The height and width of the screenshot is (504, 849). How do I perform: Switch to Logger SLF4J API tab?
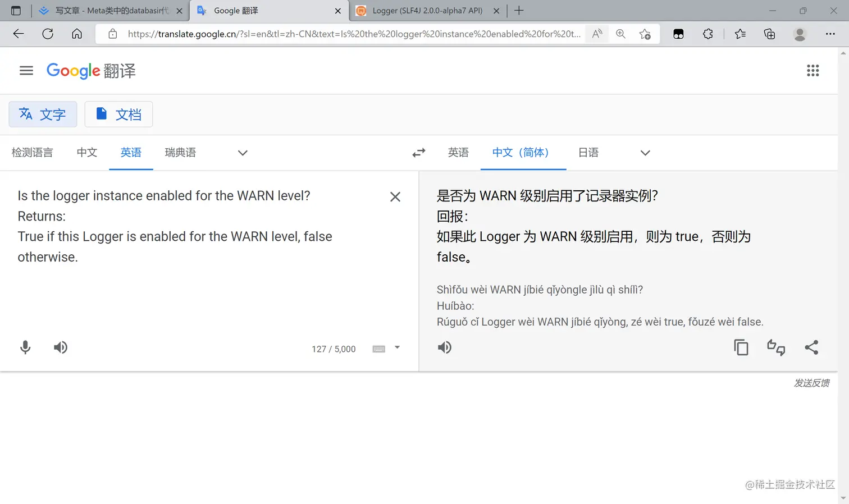point(427,11)
